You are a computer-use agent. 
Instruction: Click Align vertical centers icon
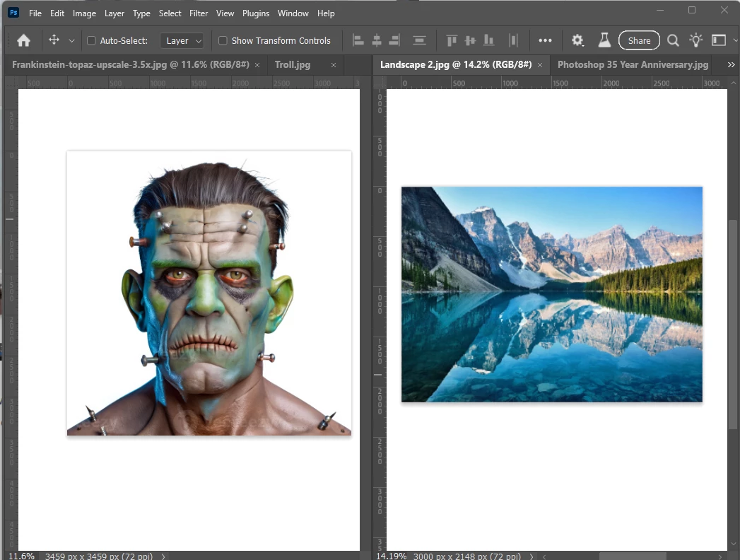point(470,40)
